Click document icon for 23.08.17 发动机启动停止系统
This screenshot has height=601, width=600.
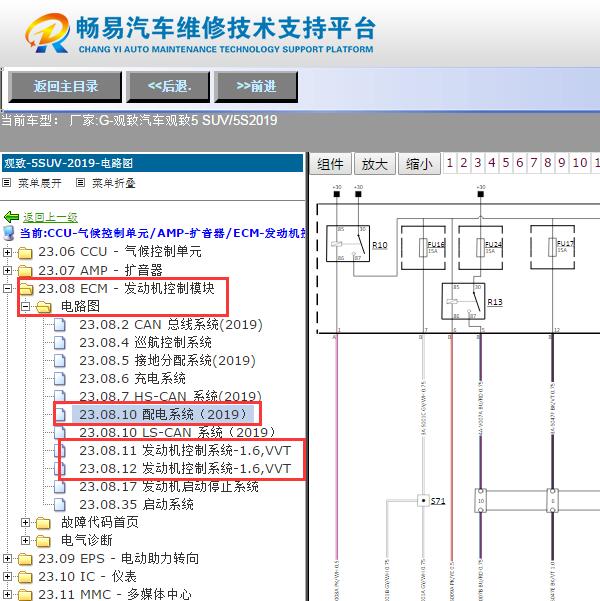(60, 487)
